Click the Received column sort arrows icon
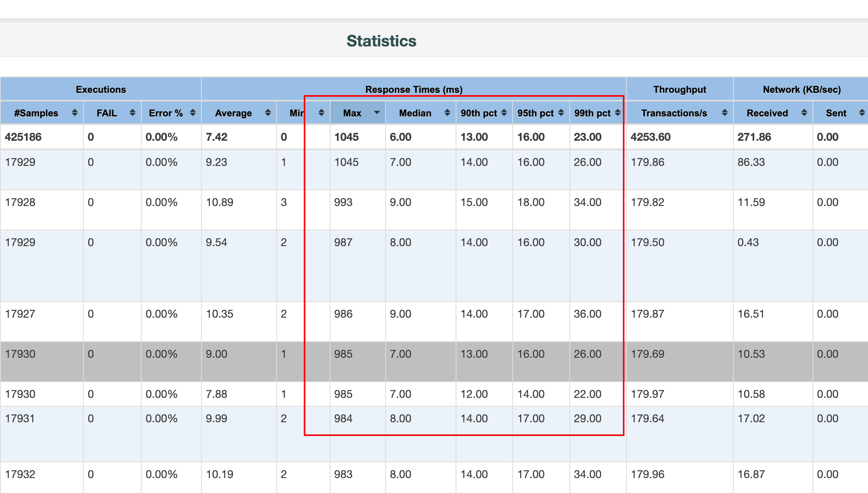868x493 pixels. pyautogui.click(x=804, y=113)
